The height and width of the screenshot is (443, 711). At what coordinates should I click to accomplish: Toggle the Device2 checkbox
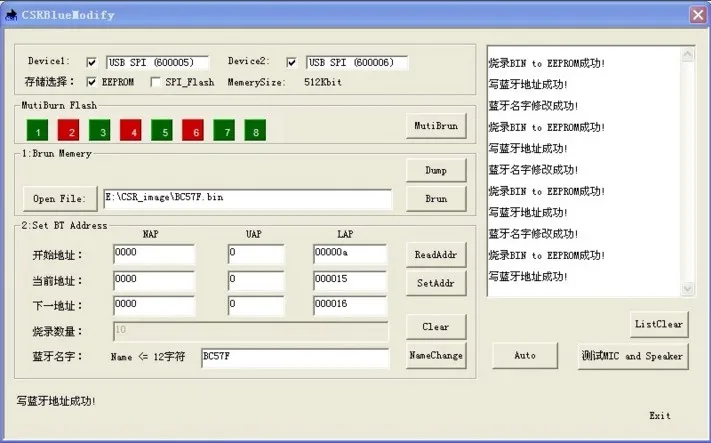[292, 63]
